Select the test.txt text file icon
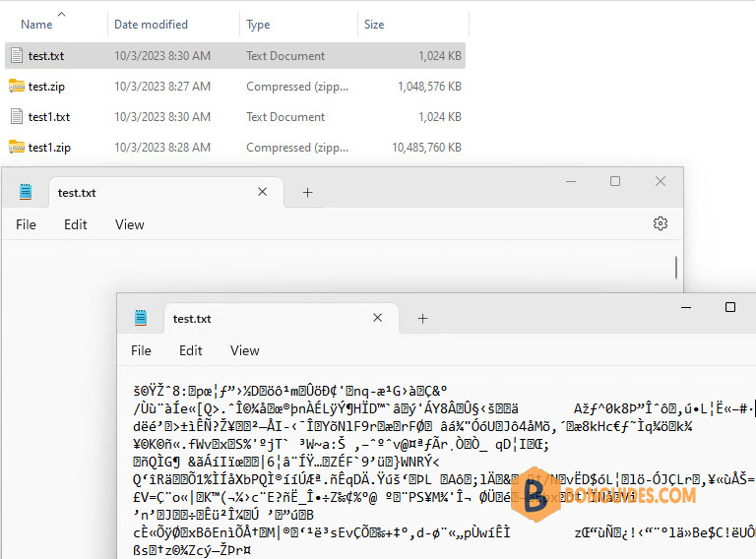The image size is (756, 559). point(17,55)
